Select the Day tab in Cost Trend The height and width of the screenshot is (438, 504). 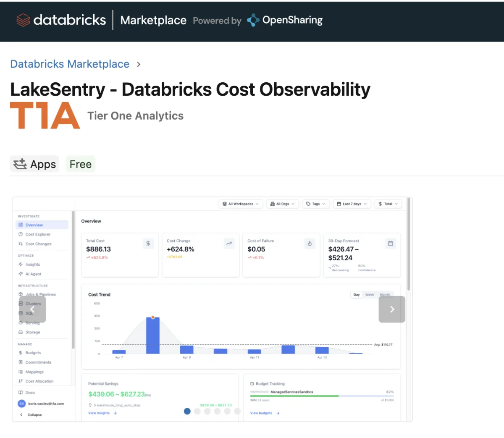pyautogui.click(x=357, y=295)
